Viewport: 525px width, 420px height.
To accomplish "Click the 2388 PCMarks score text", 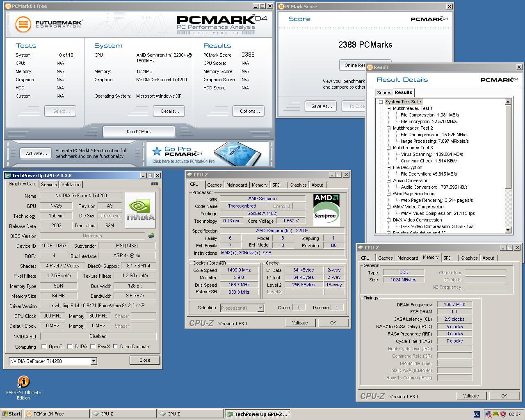I will pos(365,45).
